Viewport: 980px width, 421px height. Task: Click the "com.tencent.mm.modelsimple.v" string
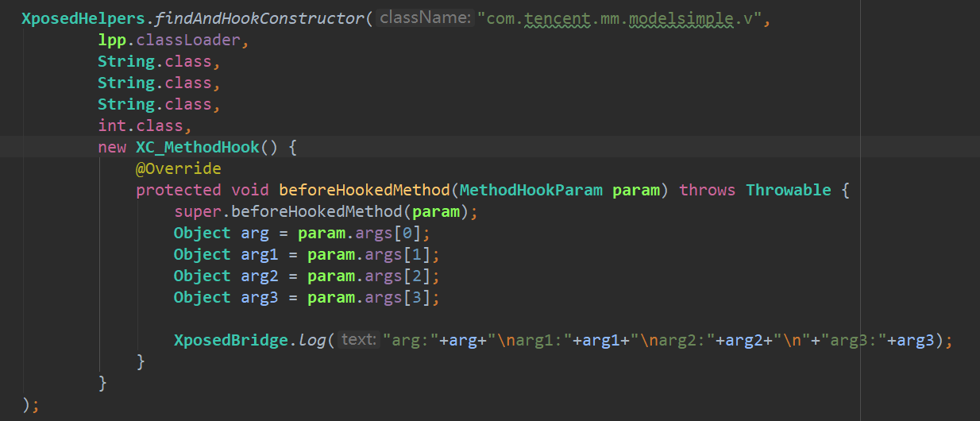pyautogui.click(x=619, y=18)
